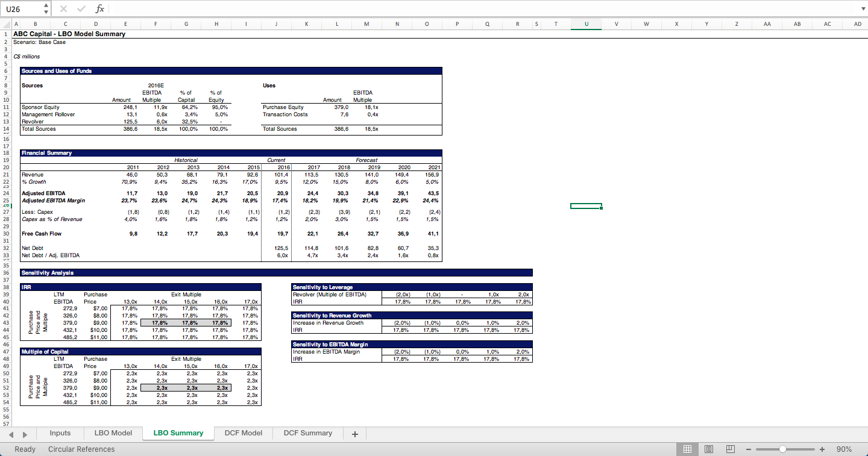Click the Scenario: Base Case cell

click(39, 42)
